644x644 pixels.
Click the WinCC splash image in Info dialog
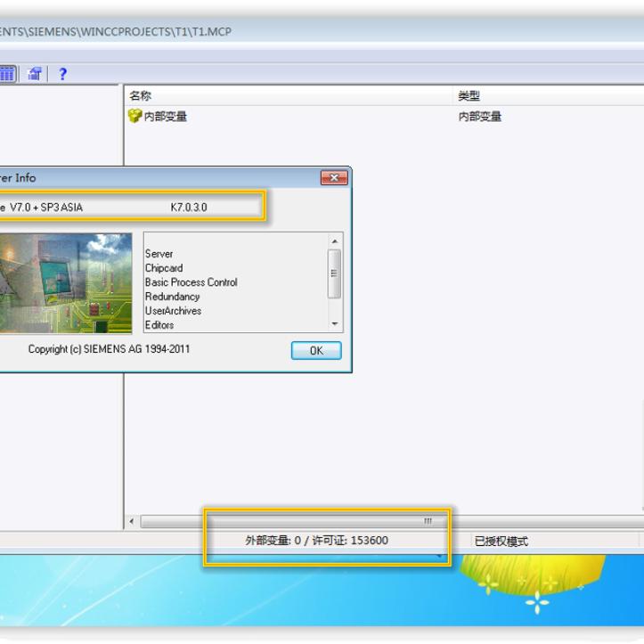66,283
